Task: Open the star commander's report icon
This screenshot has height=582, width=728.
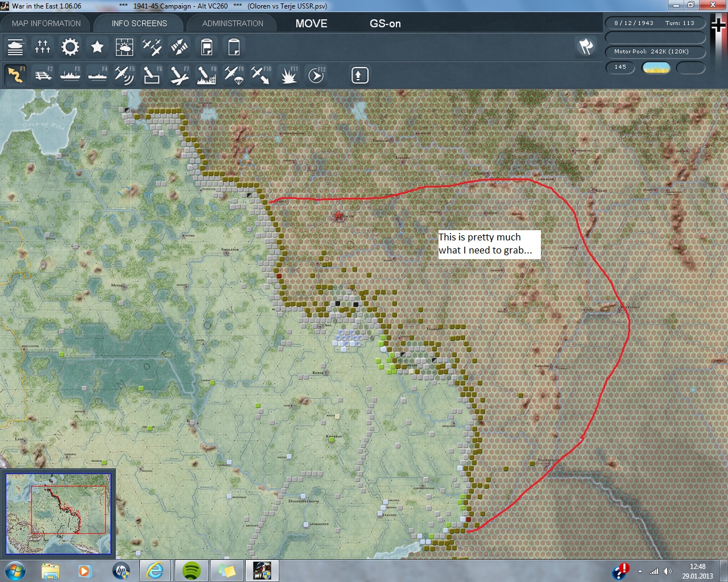Action: click(97, 47)
